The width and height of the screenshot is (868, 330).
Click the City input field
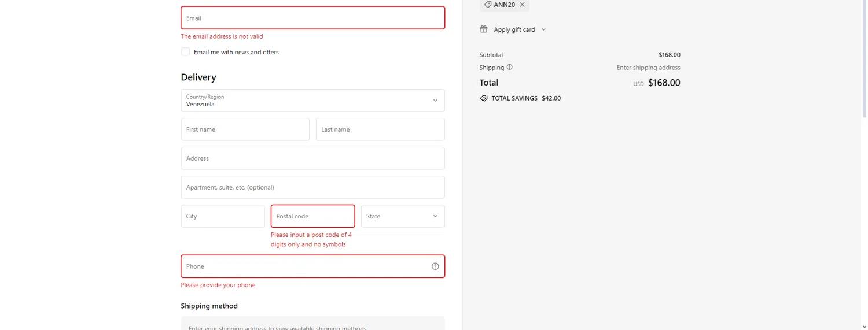[223, 216]
